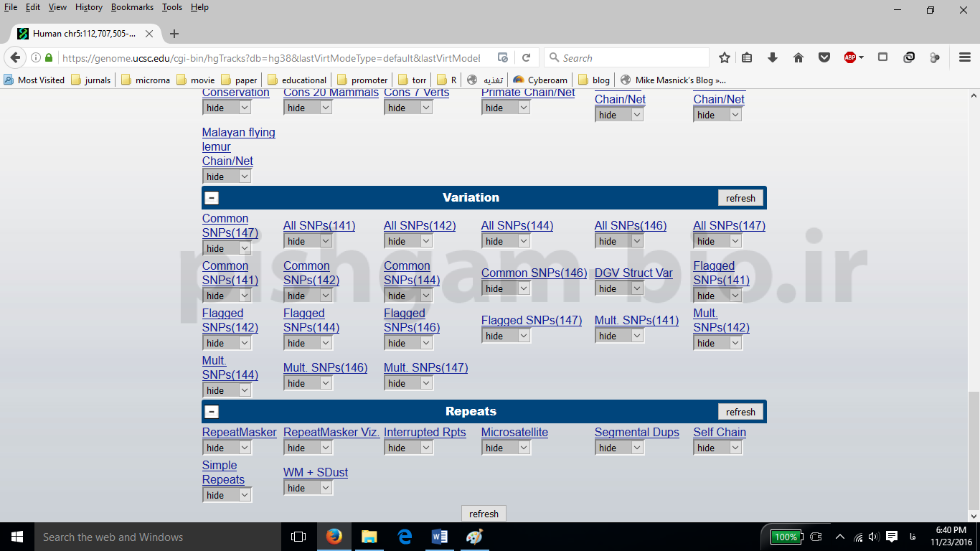Open the All SNPs(147) visibility dropdown
980x551 pixels.
[717, 241]
